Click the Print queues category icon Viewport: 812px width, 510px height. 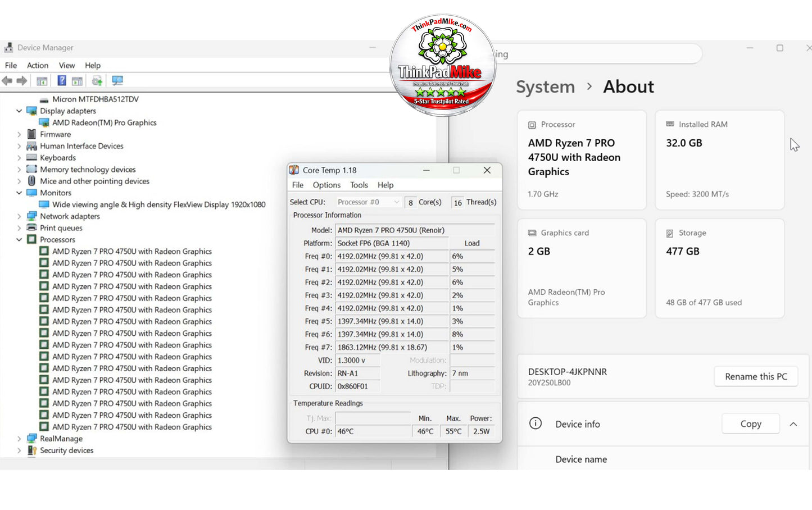(31, 228)
